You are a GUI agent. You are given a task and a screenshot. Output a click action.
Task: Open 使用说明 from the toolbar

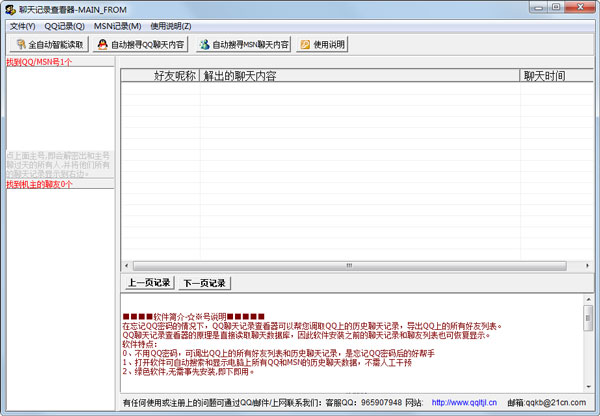click(x=323, y=44)
